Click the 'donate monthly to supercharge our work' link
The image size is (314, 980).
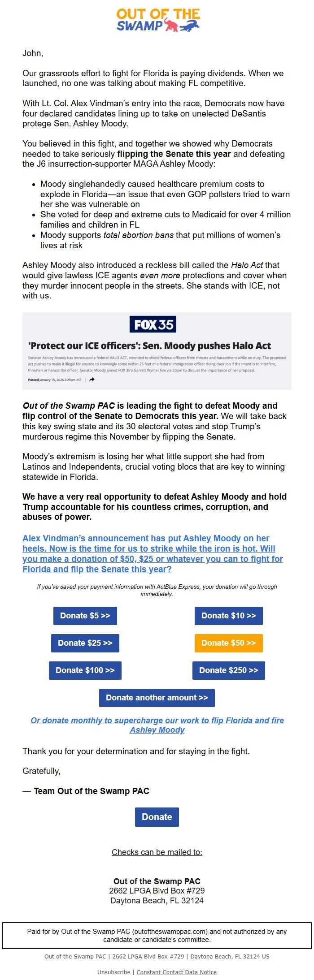point(157,725)
